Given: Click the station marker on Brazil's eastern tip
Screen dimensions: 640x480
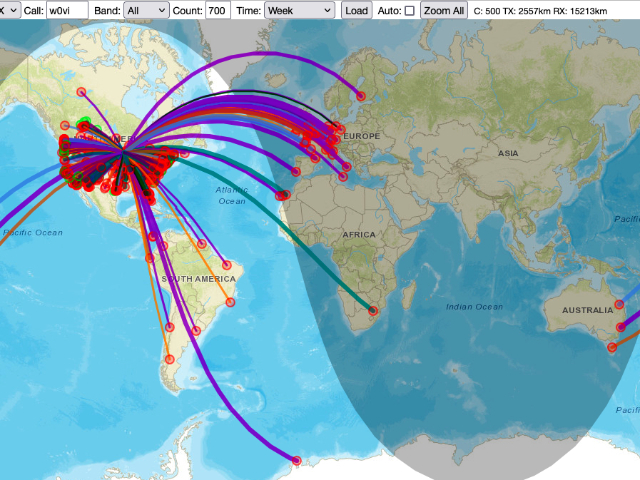Looking at the screenshot, I should [x=227, y=265].
